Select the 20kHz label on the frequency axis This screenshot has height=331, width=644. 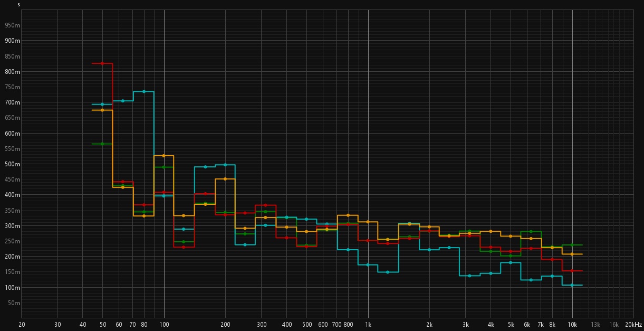633,324
